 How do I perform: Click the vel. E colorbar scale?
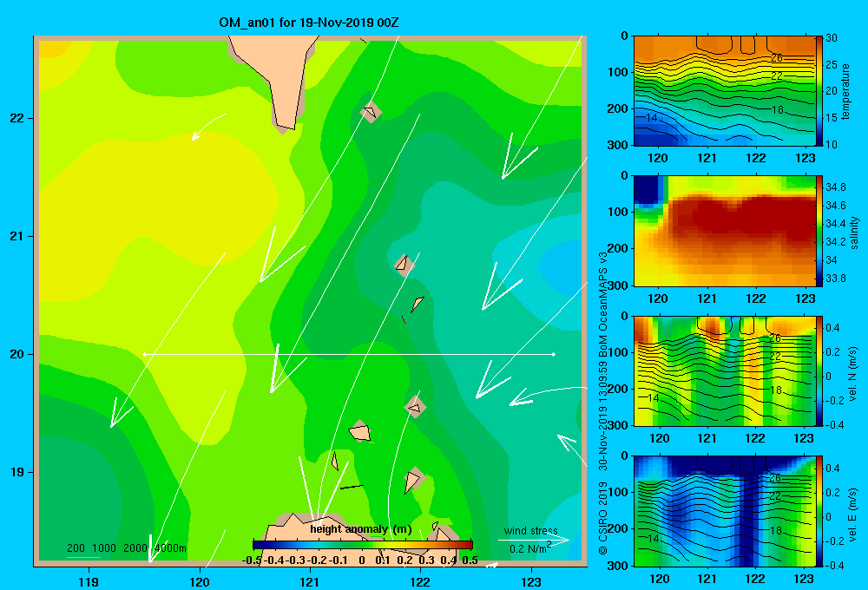(819, 511)
